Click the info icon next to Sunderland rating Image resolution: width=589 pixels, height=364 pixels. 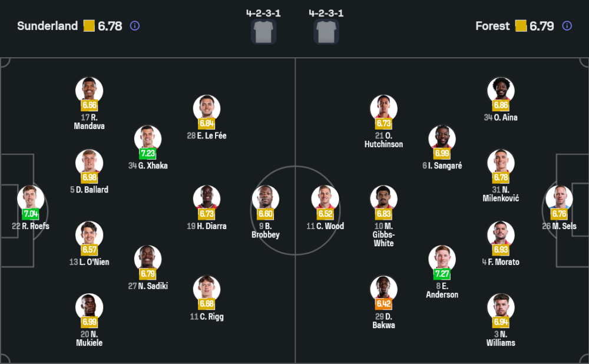(x=135, y=26)
